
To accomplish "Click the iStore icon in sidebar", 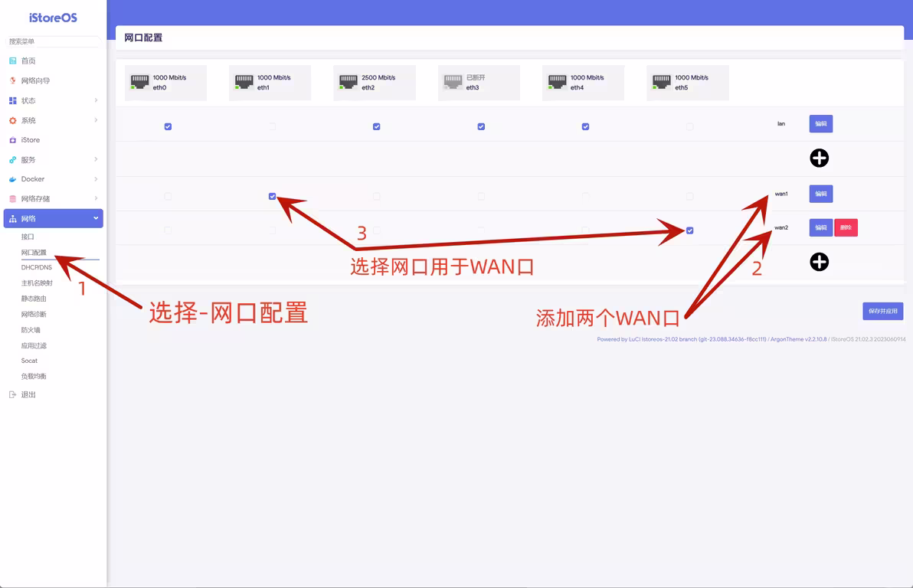I will coord(12,140).
